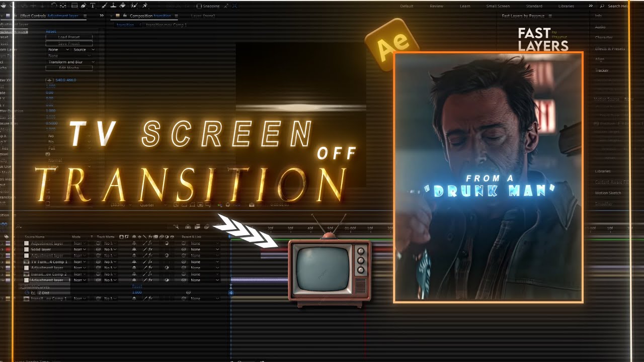Click the Load Preset button
The image size is (644, 362).
[69, 37]
